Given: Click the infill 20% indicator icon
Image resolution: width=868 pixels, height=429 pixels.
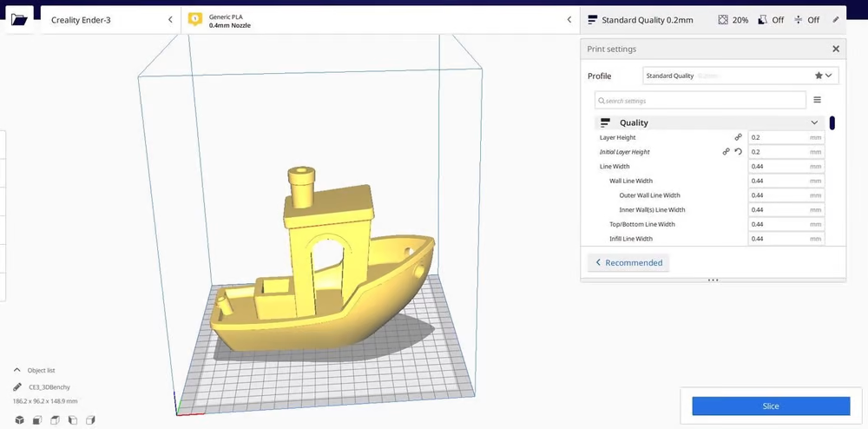Looking at the screenshot, I should pyautogui.click(x=723, y=19).
